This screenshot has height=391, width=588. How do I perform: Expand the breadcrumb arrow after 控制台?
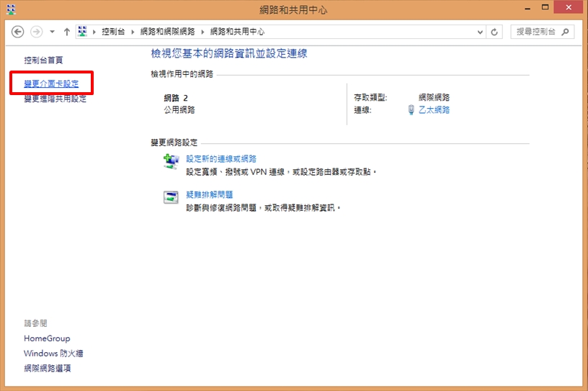pyautogui.click(x=131, y=32)
